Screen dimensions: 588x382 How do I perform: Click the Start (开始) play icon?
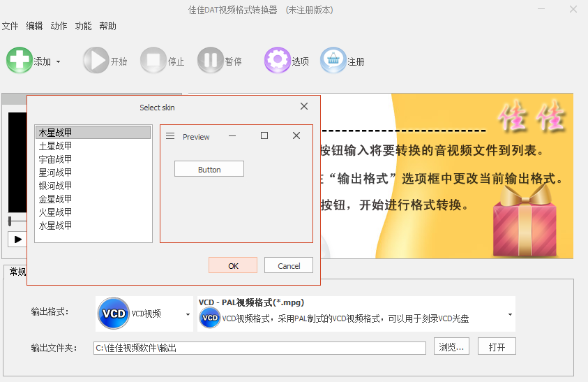tap(96, 60)
